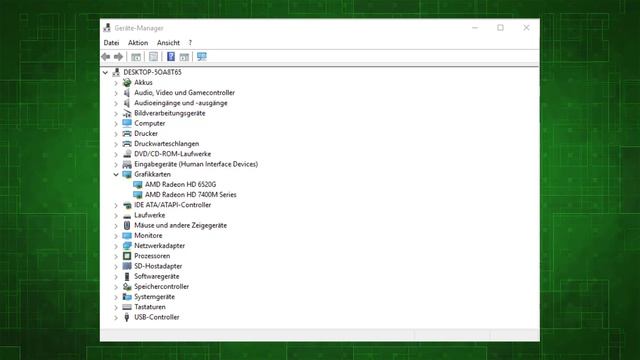
Task: Select Audio, Video und Gamecontroller entry
Action: pyautogui.click(x=184, y=93)
